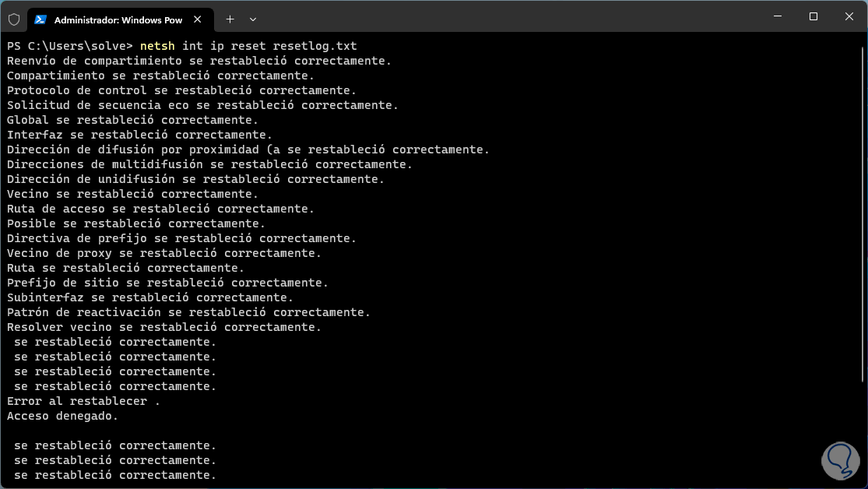Click the "Acceso denegado." output line

pyautogui.click(x=62, y=416)
